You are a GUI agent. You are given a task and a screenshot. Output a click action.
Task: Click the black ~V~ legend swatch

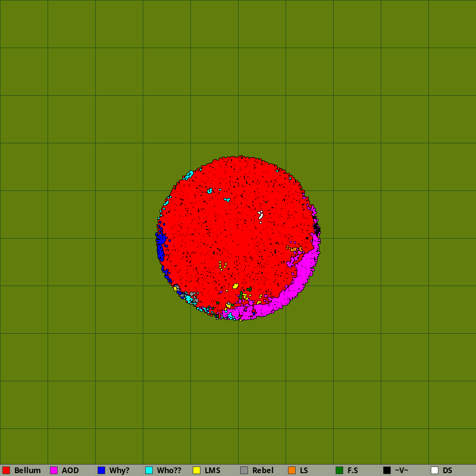[387, 470]
